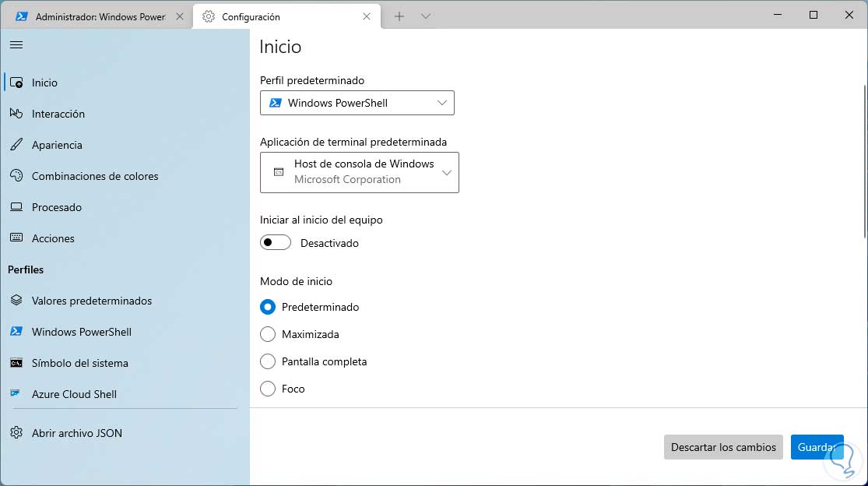Click the Símbolo del sistema cmd icon
The image size is (868, 486).
[x=16, y=363]
